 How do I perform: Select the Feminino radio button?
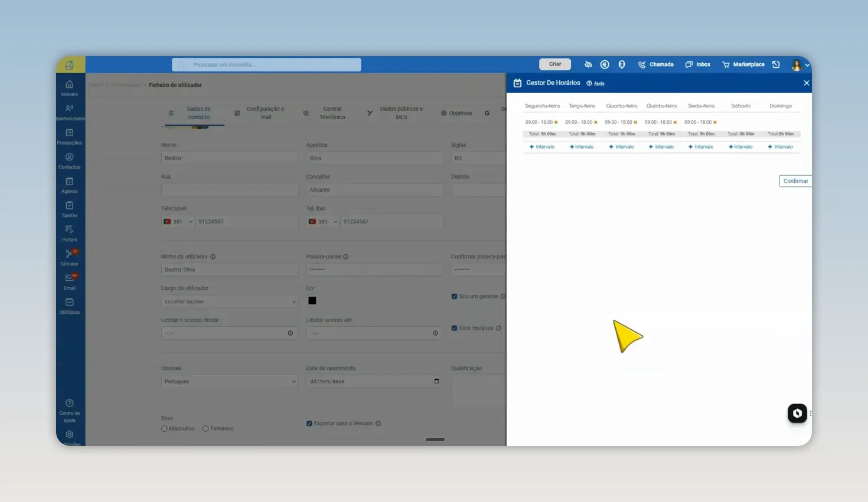pyautogui.click(x=205, y=428)
